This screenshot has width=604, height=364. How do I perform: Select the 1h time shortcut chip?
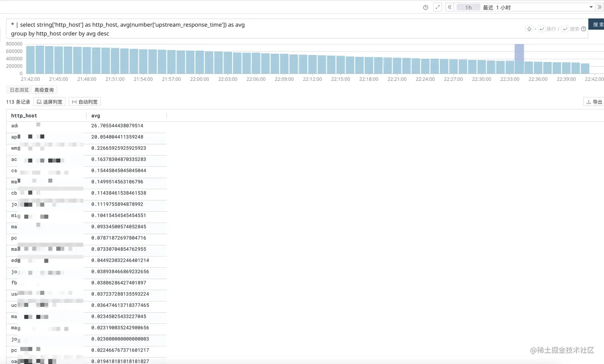468,7
